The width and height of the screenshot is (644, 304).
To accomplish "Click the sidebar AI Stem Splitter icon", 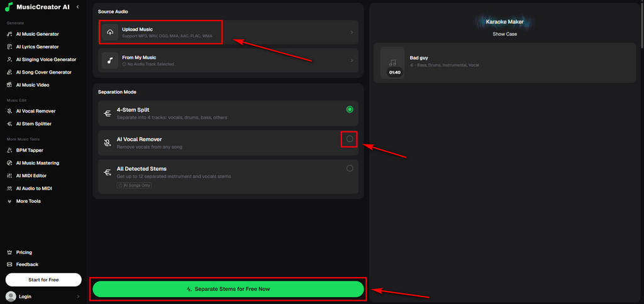I will point(9,124).
